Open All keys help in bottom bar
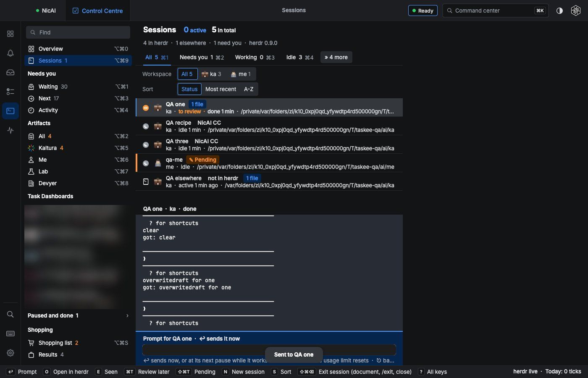This screenshot has height=378, width=588. (433, 372)
